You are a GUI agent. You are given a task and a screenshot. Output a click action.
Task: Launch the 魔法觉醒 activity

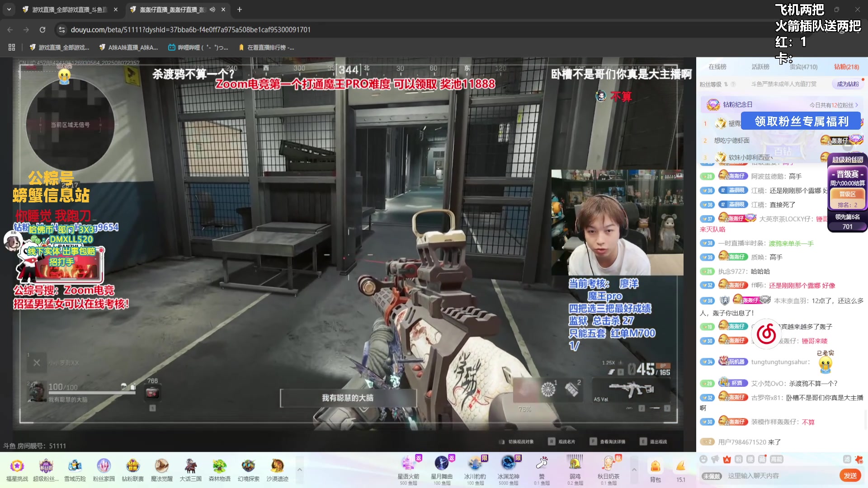161,470
